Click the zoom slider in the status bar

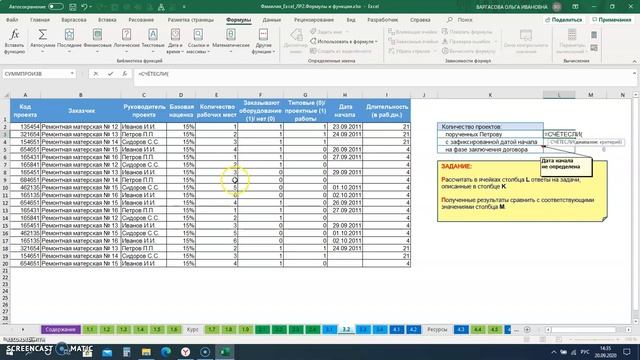tap(594, 340)
